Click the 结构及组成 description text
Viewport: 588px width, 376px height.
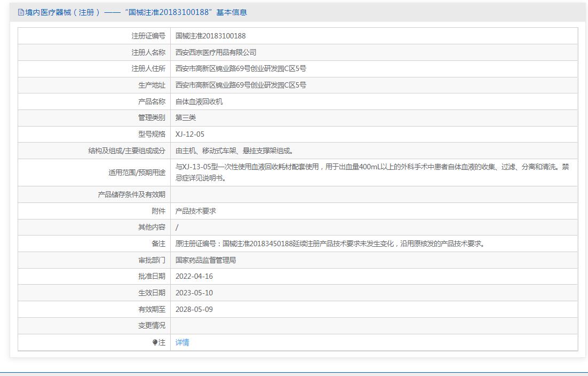(234, 151)
